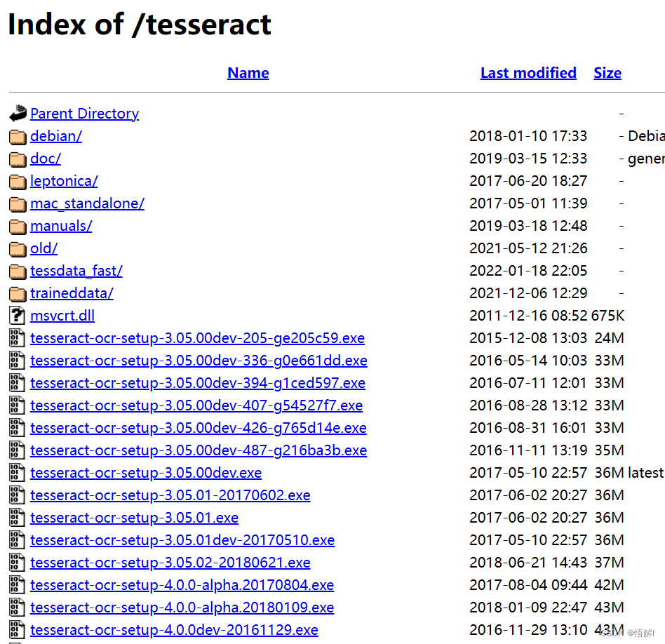Click the folder icon beside leptonica/
Viewport: 665px width, 644px height.
(18, 182)
